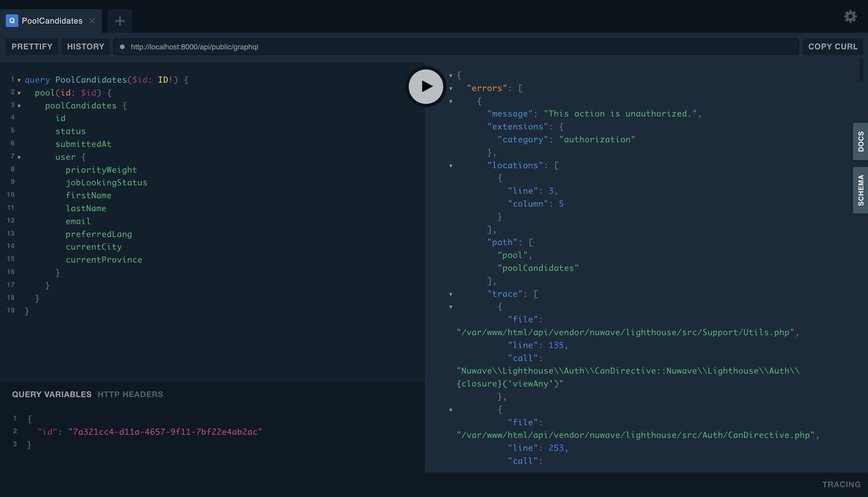Image resolution: width=868 pixels, height=497 pixels.
Task: Copy the request as cURL
Action: click(832, 46)
